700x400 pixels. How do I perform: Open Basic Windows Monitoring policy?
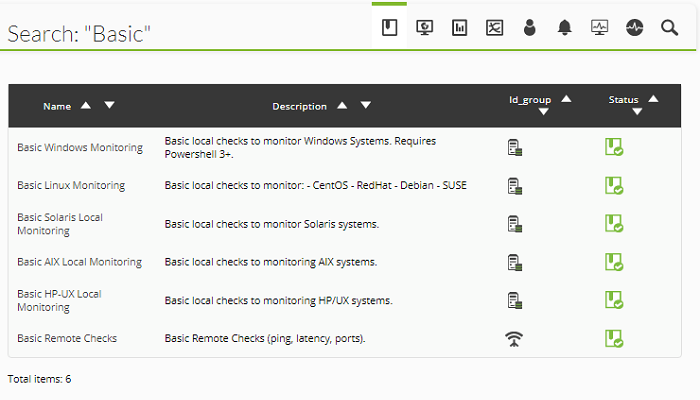coord(80,147)
